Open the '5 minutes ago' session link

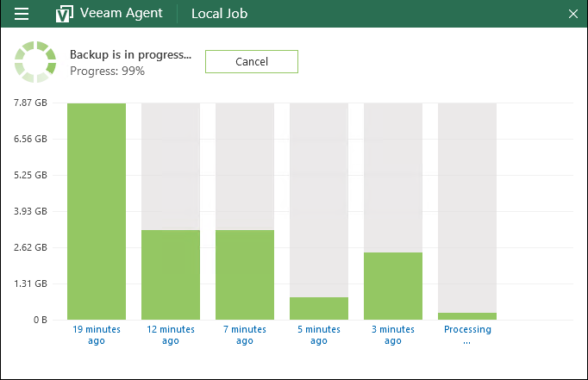point(319,334)
